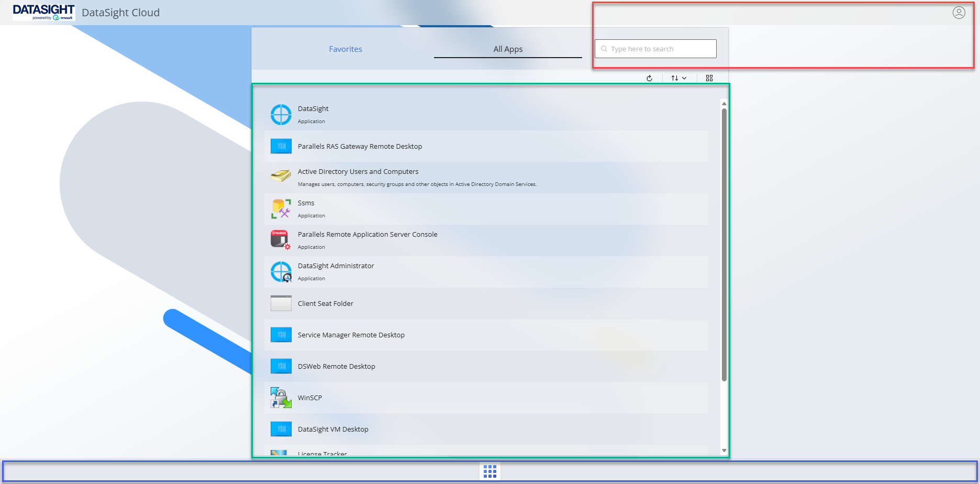Switch to grid view layout
980x484 pixels.
(x=709, y=78)
